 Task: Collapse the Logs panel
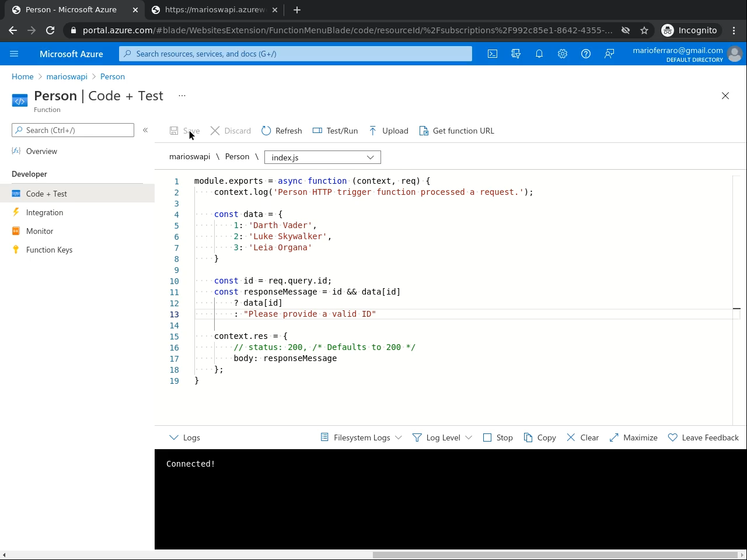184,437
